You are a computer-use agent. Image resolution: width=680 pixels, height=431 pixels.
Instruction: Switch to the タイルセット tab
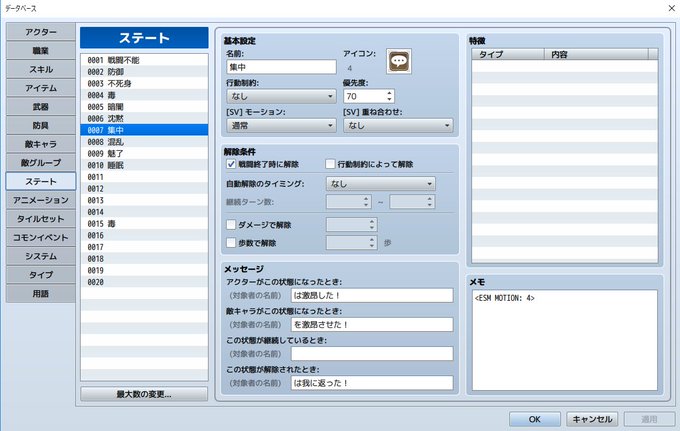tap(41, 219)
